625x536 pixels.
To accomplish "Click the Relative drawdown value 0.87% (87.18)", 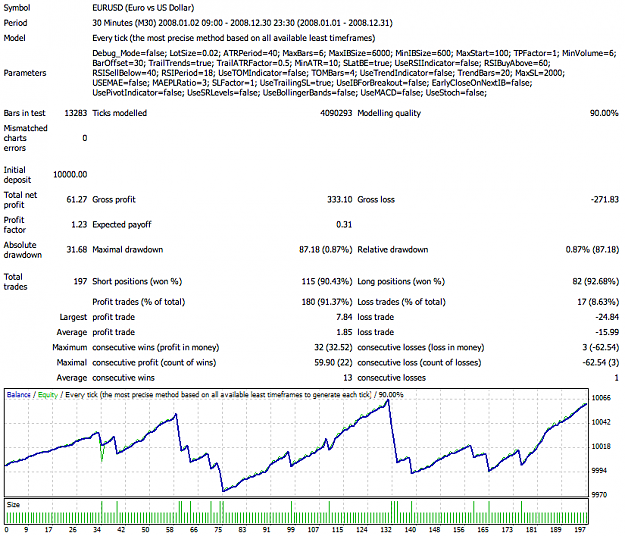I will pos(592,250).
